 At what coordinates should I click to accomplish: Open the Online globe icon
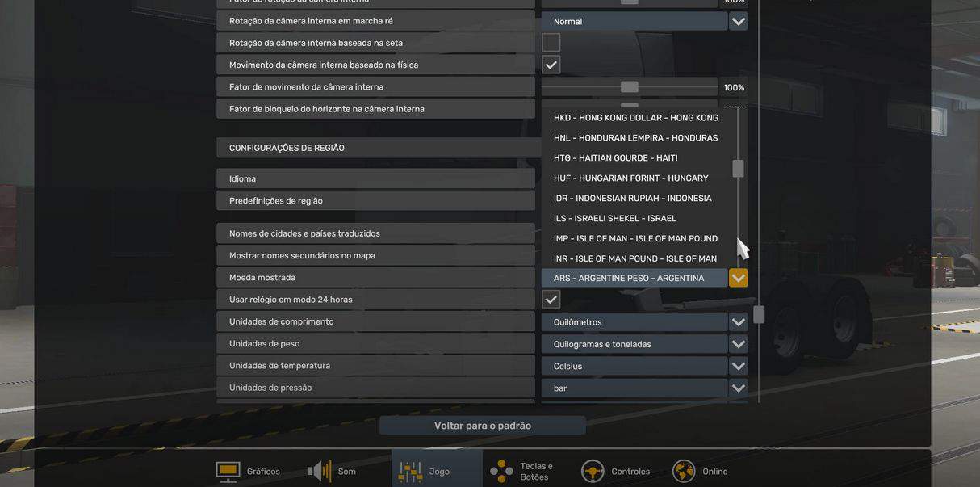pyautogui.click(x=684, y=472)
